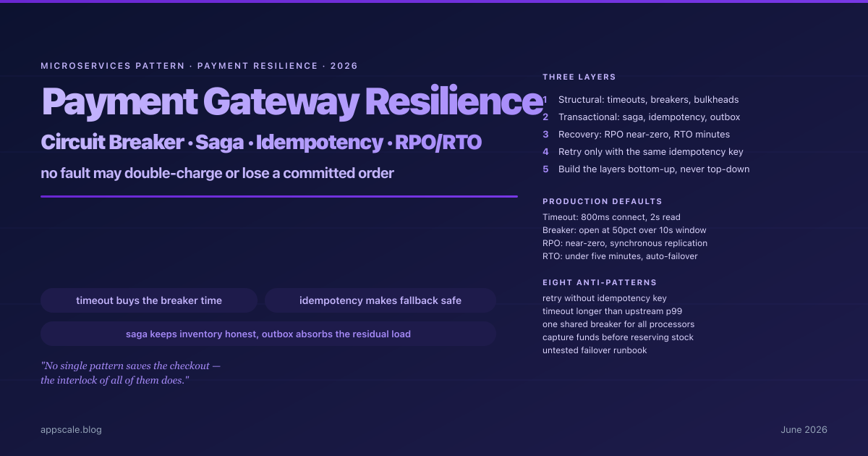This screenshot has height=456, width=868.
Task: Click 'Build the layers bottom-up, never top-down'
Action: 654,169
